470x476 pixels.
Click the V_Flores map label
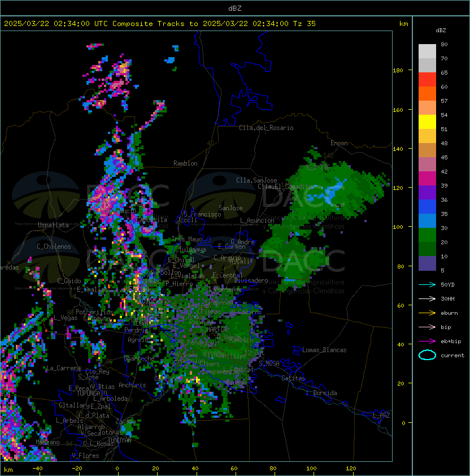coord(85,456)
